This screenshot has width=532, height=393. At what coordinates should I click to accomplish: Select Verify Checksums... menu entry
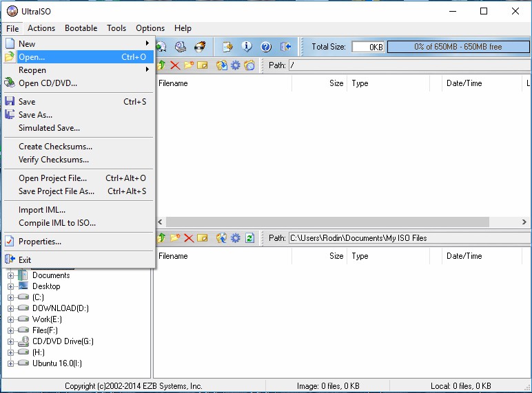[79, 160]
